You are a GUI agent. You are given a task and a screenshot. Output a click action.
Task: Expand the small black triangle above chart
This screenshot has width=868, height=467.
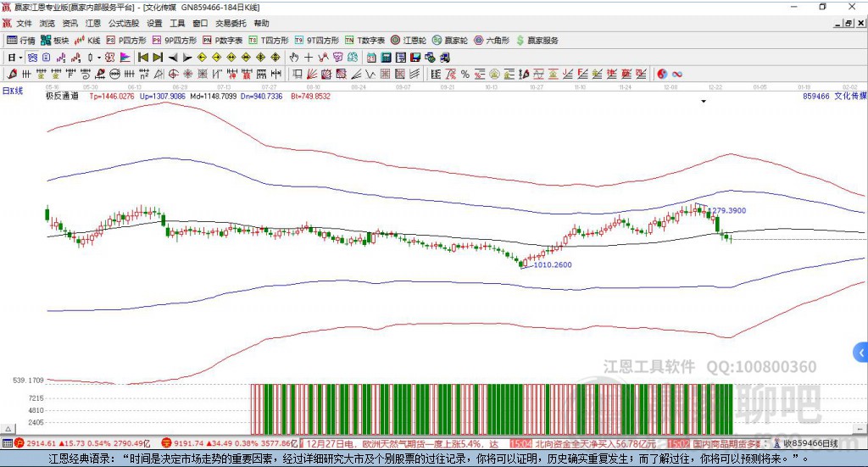click(704, 102)
